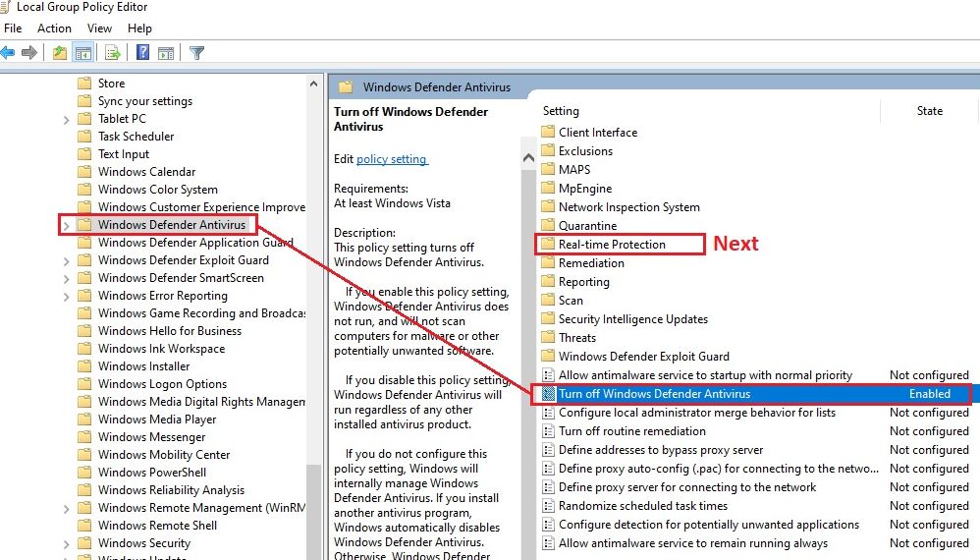
Task: Open Windows Defender Exploit Guard folder in list
Action: tap(644, 357)
